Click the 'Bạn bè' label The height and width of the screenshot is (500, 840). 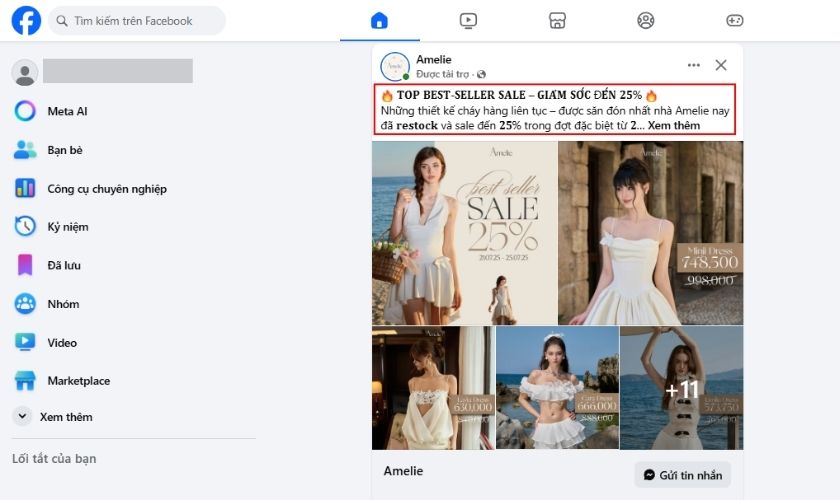point(65,150)
